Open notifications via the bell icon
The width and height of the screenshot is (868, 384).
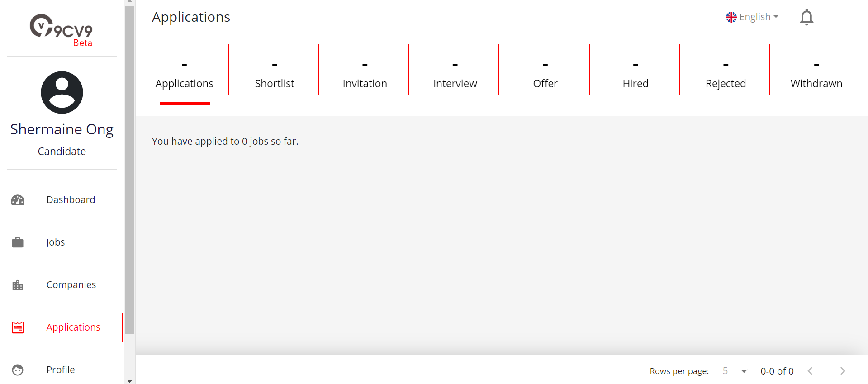click(x=806, y=17)
